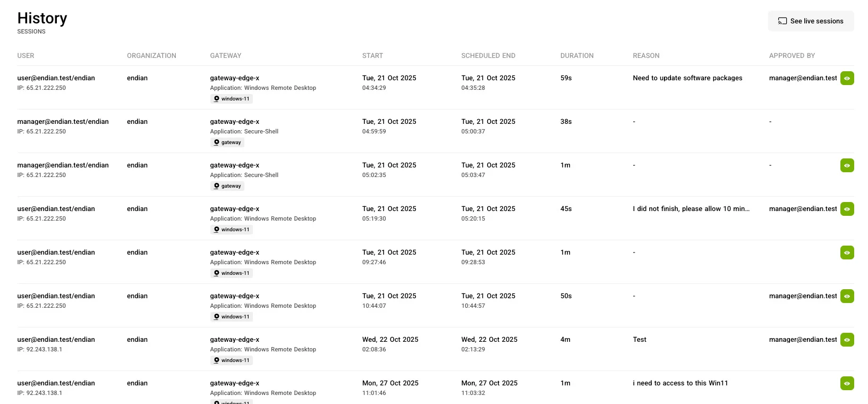868x404 pixels.
Task: Click eye icon for session started 05:02:35
Action: point(847,165)
